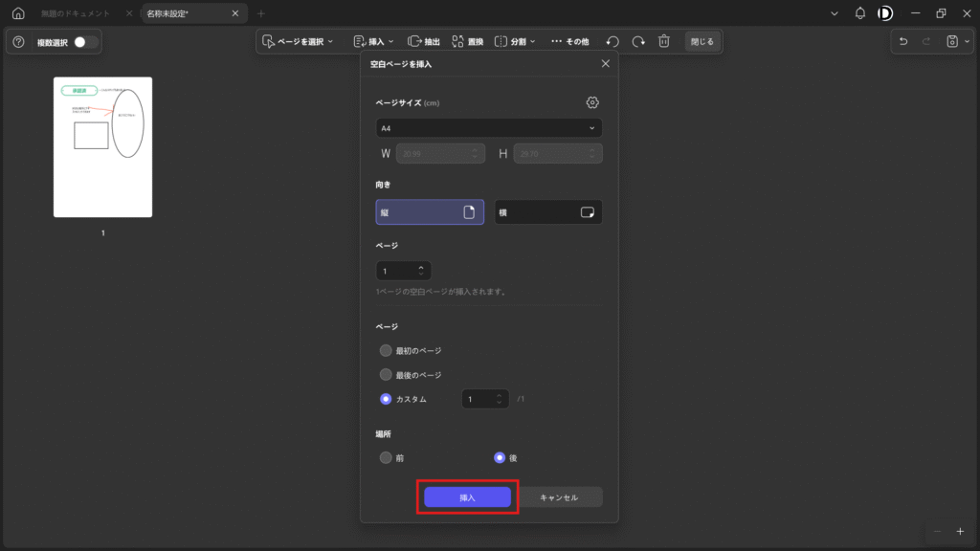The image size is (980, 551).
Task: Open the その他 more menu
Action: 570,42
